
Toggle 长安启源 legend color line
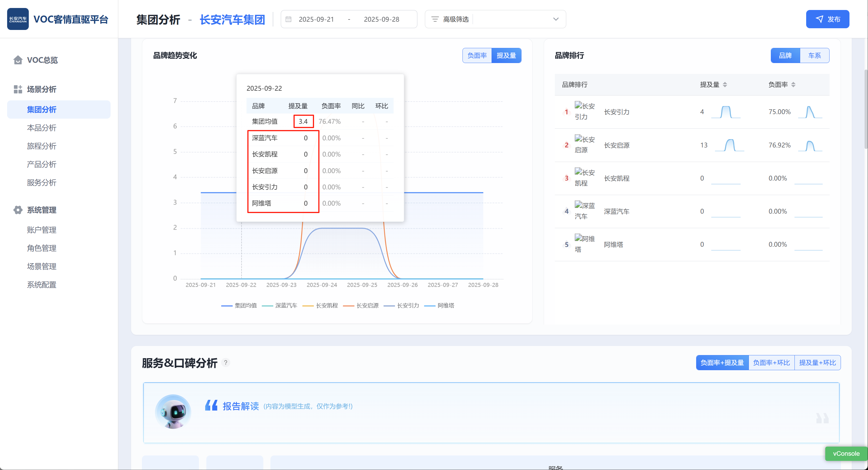coord(349,306)
